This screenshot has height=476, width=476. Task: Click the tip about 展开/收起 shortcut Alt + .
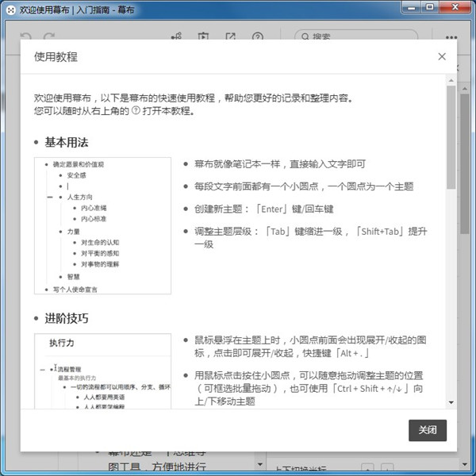(x=310, y=347)
